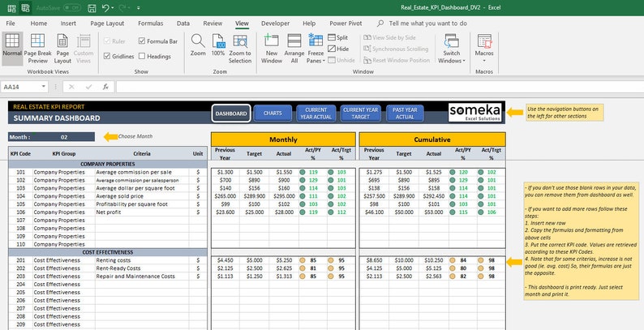Open Customize Quick Access Toolbar dropdown
Screen dimensions: 644x330
point(139,8)
